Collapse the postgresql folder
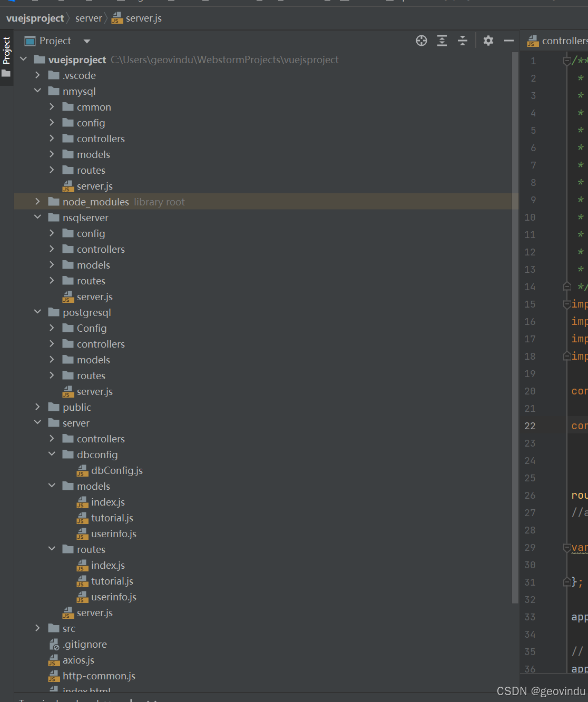 37,312
